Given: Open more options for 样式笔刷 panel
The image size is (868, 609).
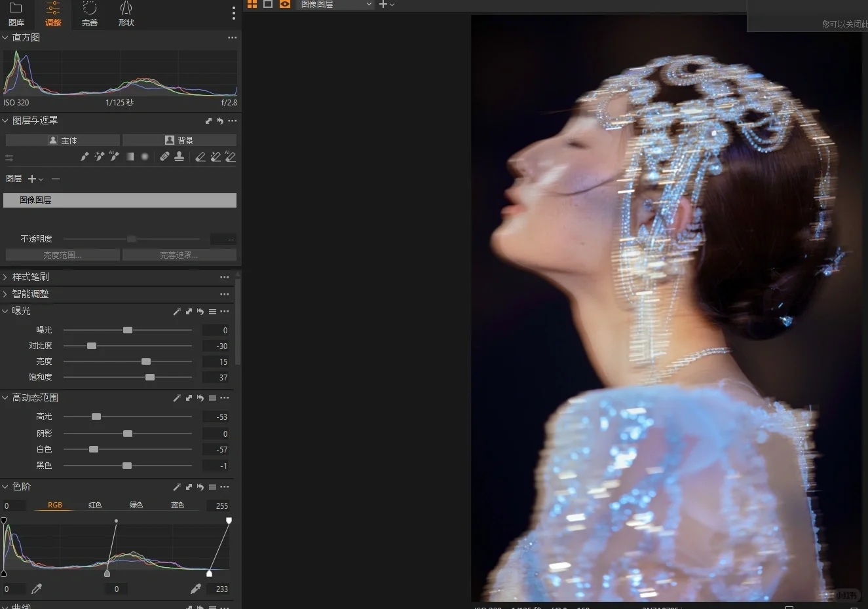Looking at the screenshot, I should click(x=225, y=277).
